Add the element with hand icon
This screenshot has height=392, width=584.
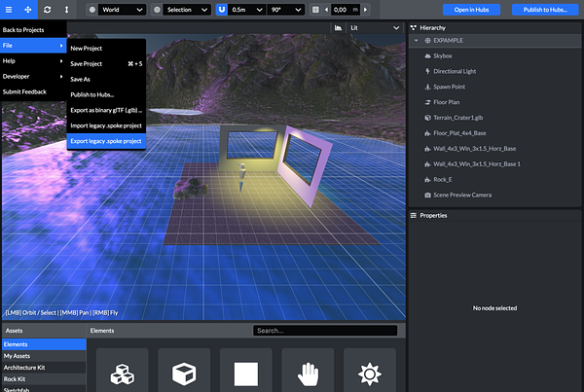click(308, 373)
